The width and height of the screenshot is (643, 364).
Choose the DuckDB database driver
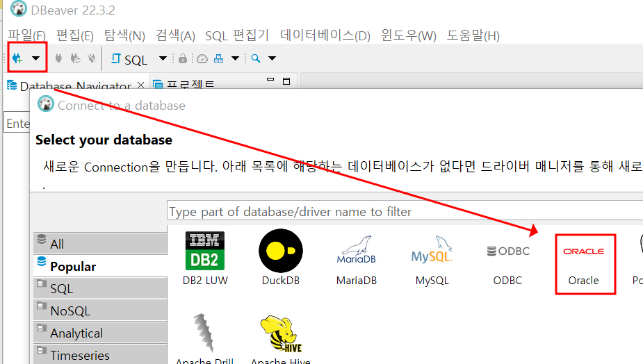[x=281, y=258]
